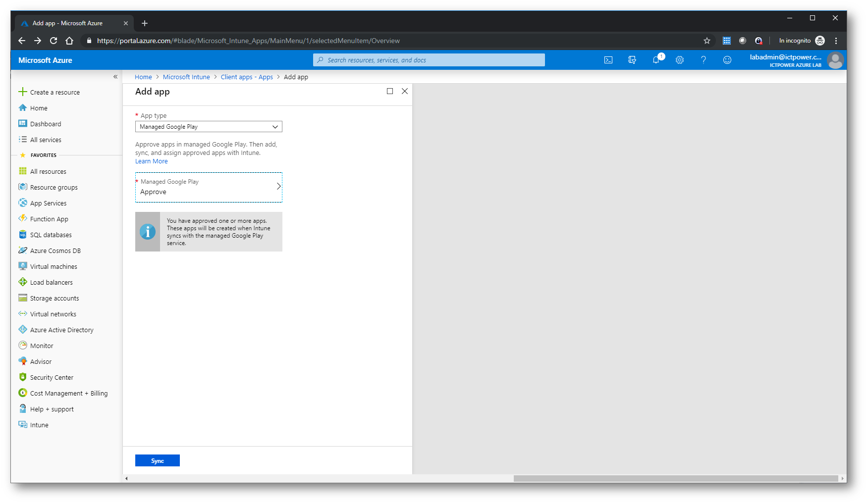Viewport: 868px width, 504px height.
Task: Open the Dashboard icon in sidebar
Action: [23, 123]
